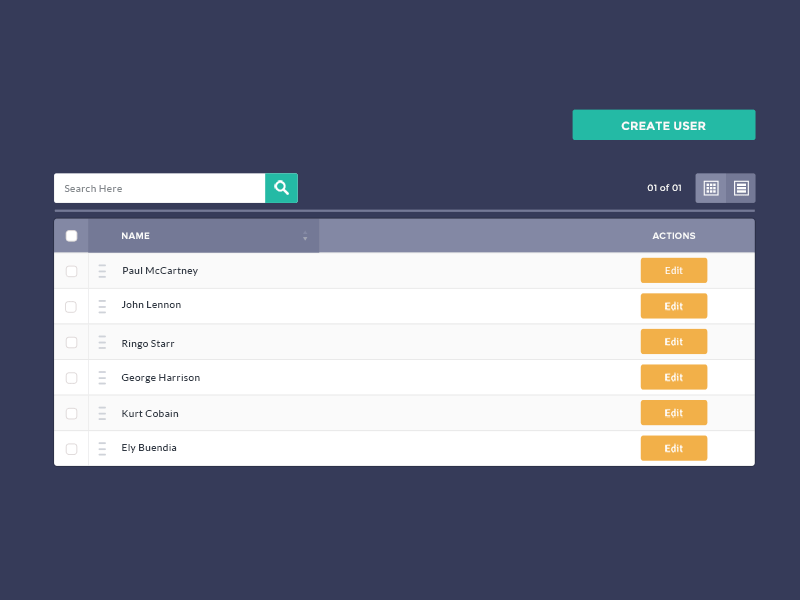Click the magnifier search button
This screenshot has width=800, height=600.
[x=281, y=188]
